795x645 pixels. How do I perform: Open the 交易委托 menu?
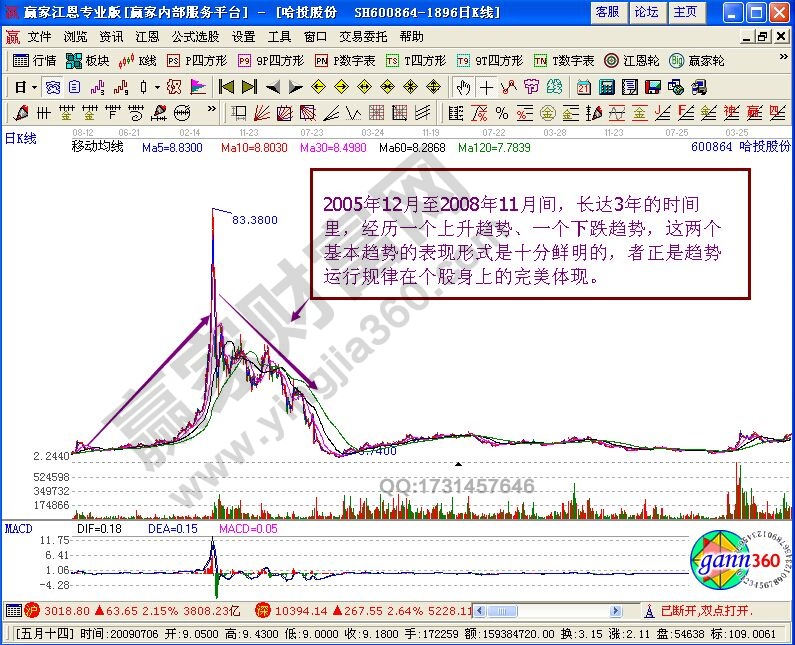(362, 36)
